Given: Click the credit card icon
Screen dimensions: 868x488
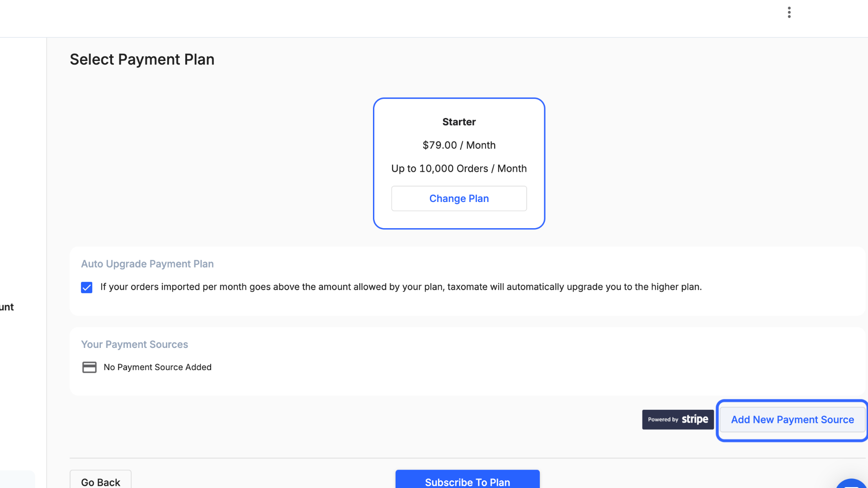Looking at the screenshot, I should pyautogui.click(x=89, y=367).
